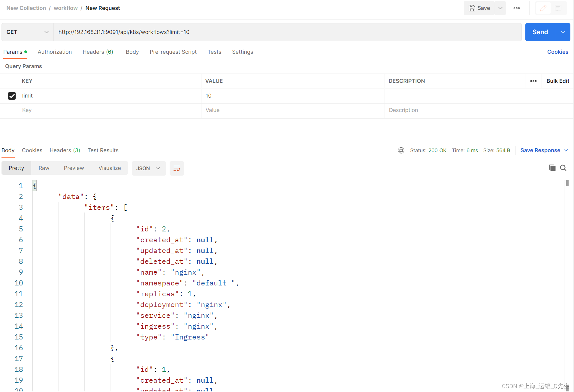The image size is (574, 392).
Task: Click Bulk Edit
Action: click(557, 81)
